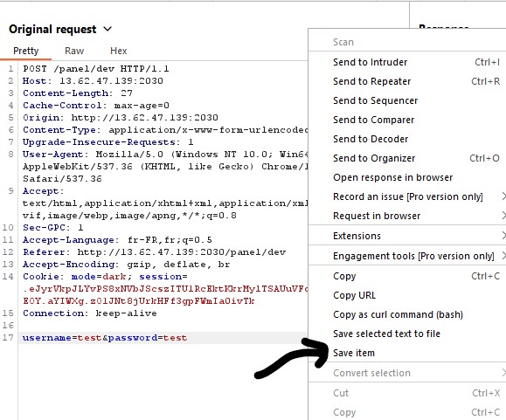Click the Cache-Control: max-age=0 header
Screen dimensions: 506x420
[96, 106]
